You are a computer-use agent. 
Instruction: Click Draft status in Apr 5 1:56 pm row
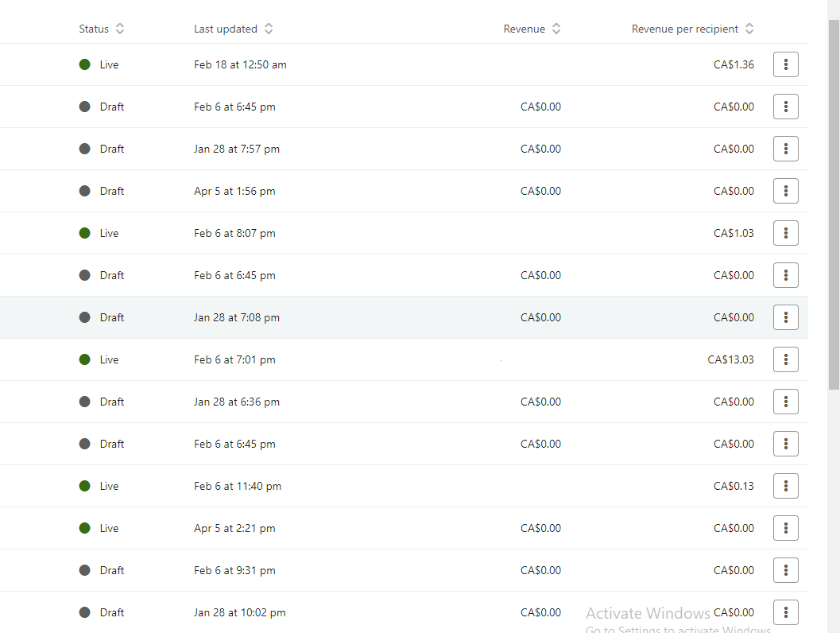[102, 192]
